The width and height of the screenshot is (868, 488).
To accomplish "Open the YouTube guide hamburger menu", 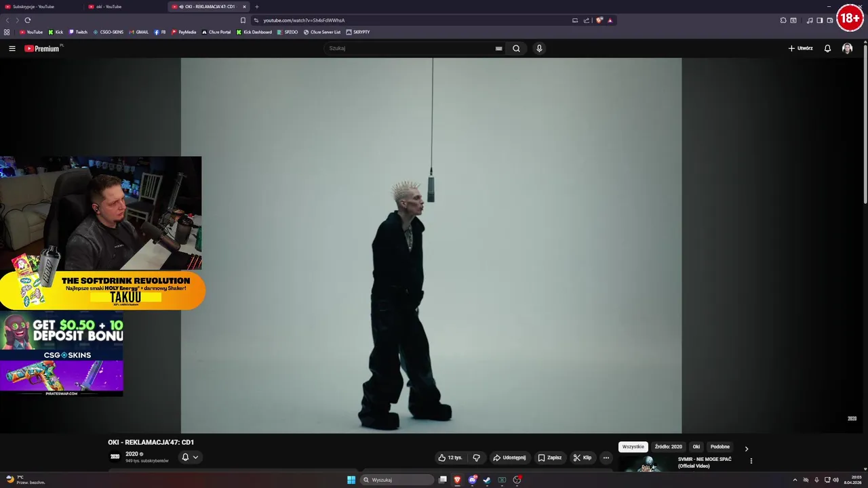I will click(12, 48).
